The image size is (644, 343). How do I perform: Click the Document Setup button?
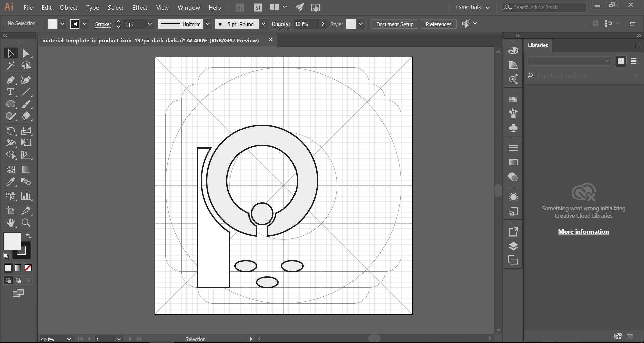tap(394, 24)
